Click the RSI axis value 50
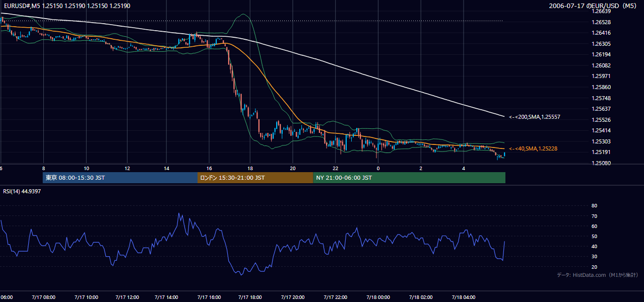Image resolution: width=644 pixels, height=302 pixels. coord(594,236)
